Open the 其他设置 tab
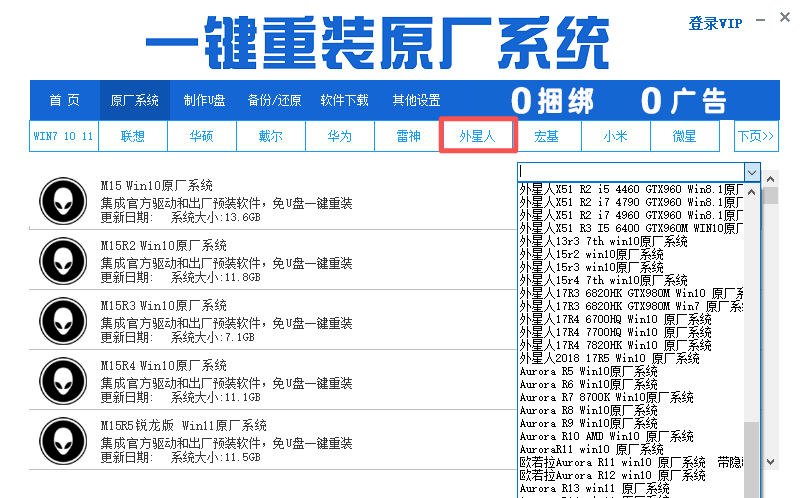This screenshot has height=498, width=808. [416, 100]
